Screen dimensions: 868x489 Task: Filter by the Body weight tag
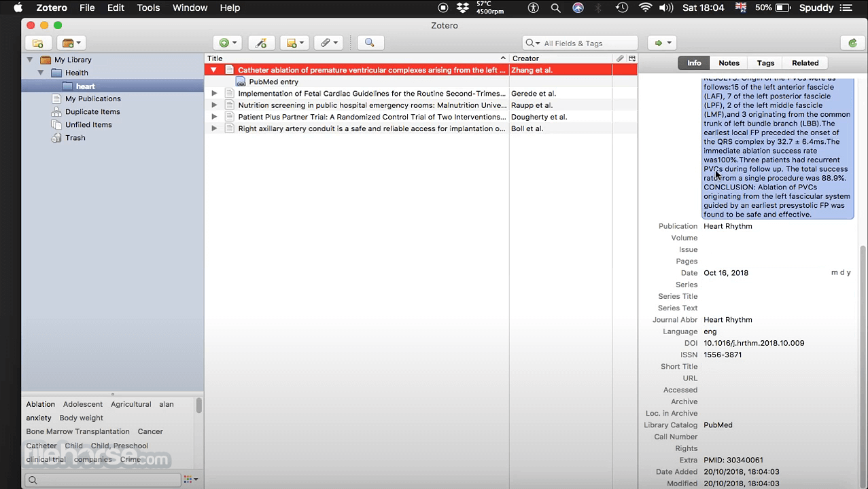(x=81, y=418)
